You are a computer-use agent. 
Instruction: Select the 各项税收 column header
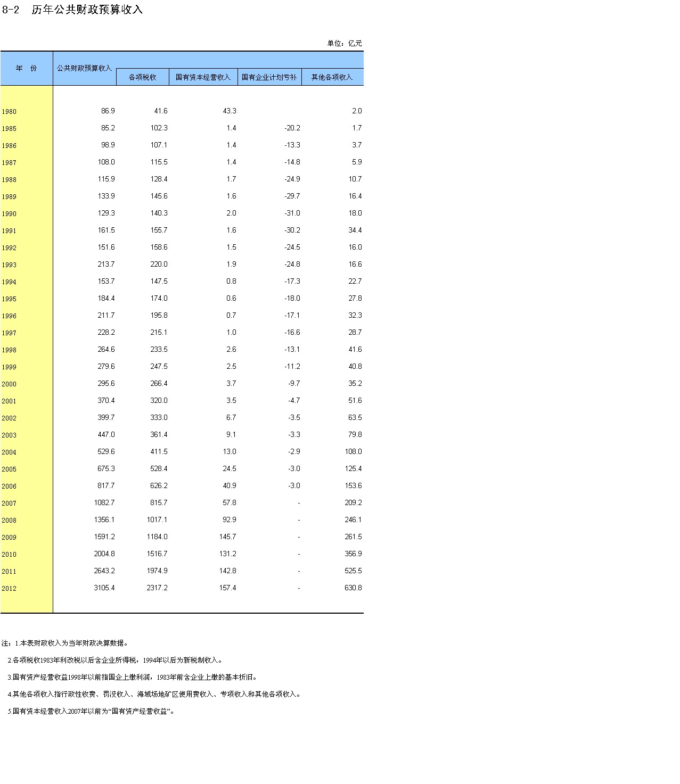pyautogui.click(x=143, y=77)
